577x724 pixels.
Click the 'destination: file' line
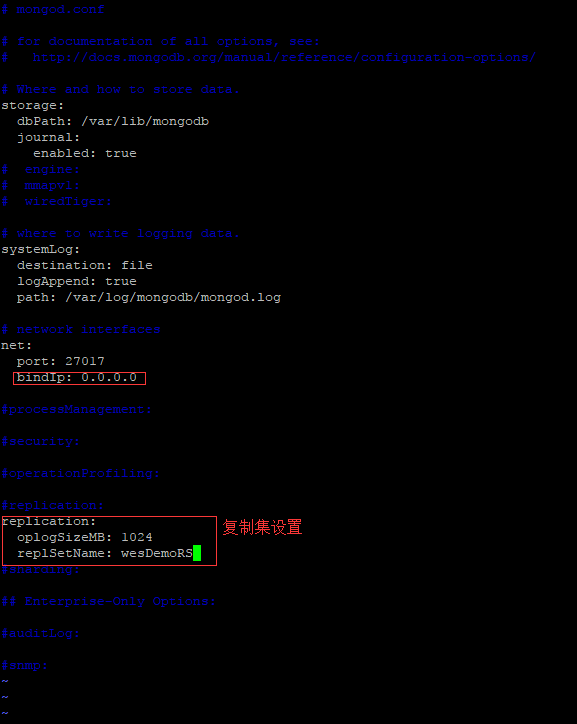[84, 265]
